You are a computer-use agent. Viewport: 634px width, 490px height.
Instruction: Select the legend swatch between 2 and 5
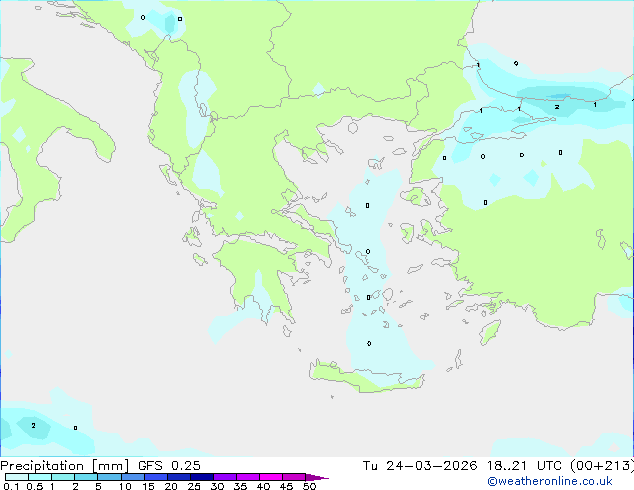[x=86, y=477]
